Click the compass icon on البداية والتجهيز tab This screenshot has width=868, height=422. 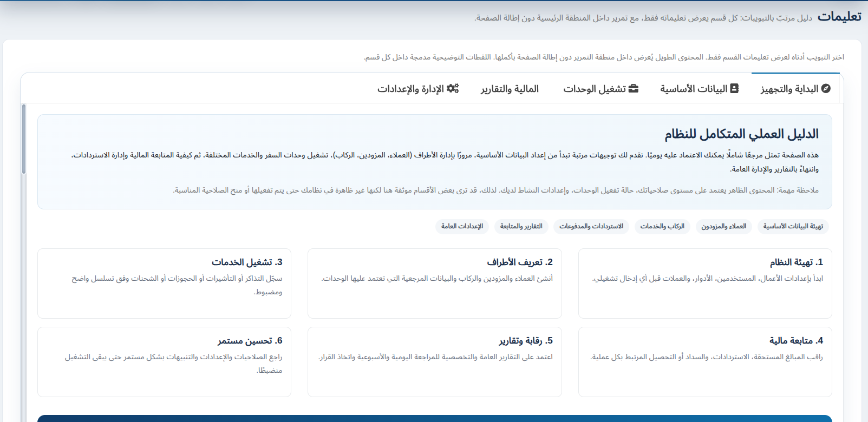tap(826, 88)
